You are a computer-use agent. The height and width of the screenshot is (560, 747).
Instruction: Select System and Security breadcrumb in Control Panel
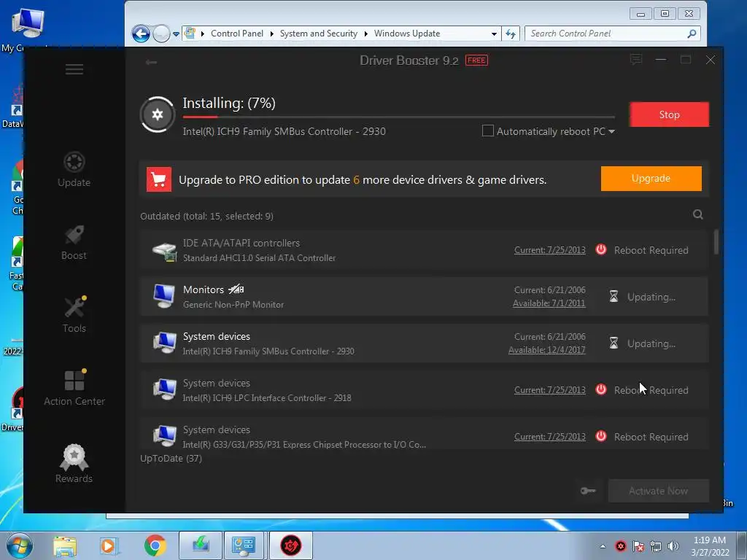click(318, 34)
